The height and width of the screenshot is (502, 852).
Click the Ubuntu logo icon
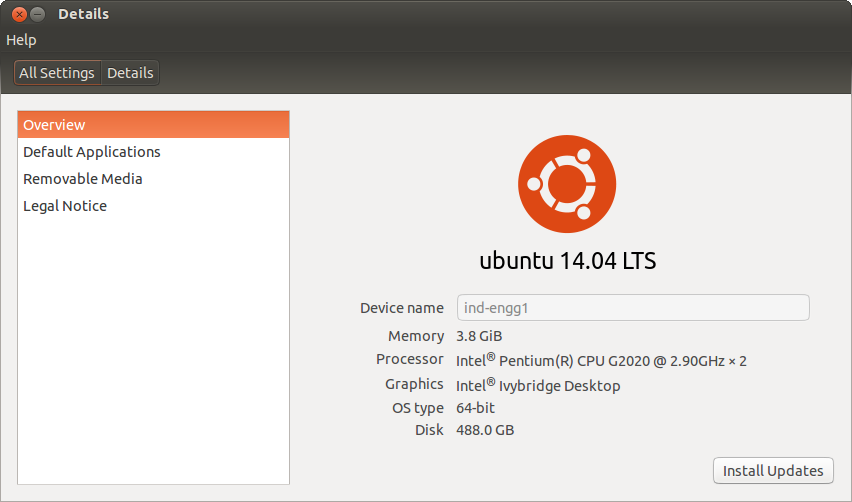click(x=567, y=184)
